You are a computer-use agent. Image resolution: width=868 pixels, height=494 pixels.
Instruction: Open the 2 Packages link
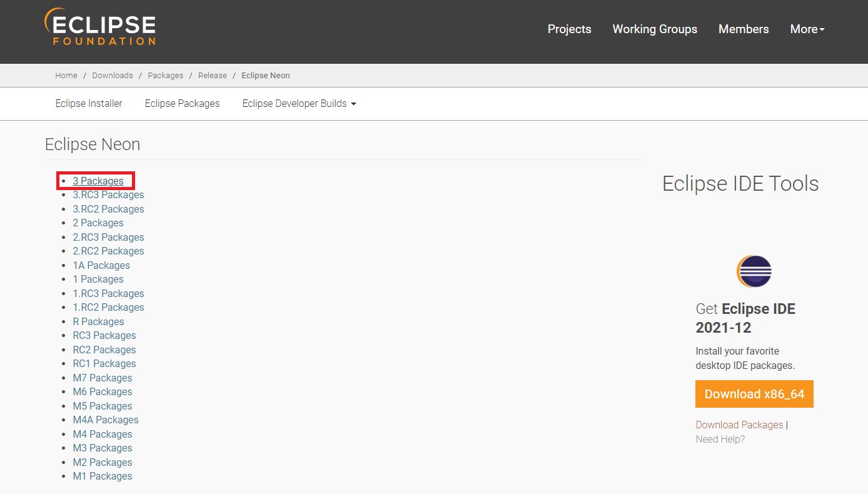coord(98,223)
